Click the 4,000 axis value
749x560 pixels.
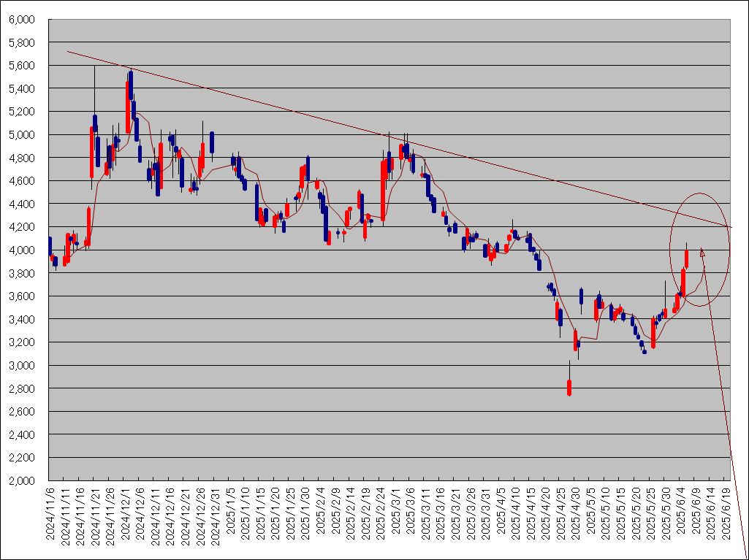(x=22, y=250)
